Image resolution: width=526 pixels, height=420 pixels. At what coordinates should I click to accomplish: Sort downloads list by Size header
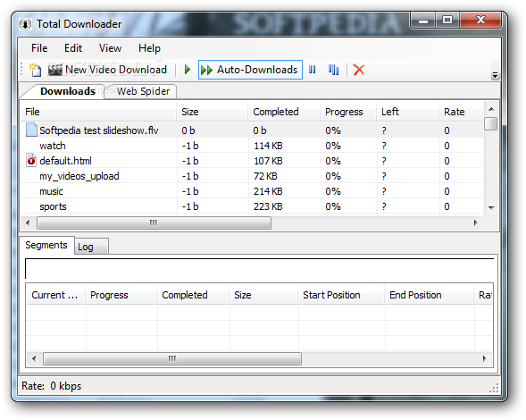click(213, 112)
